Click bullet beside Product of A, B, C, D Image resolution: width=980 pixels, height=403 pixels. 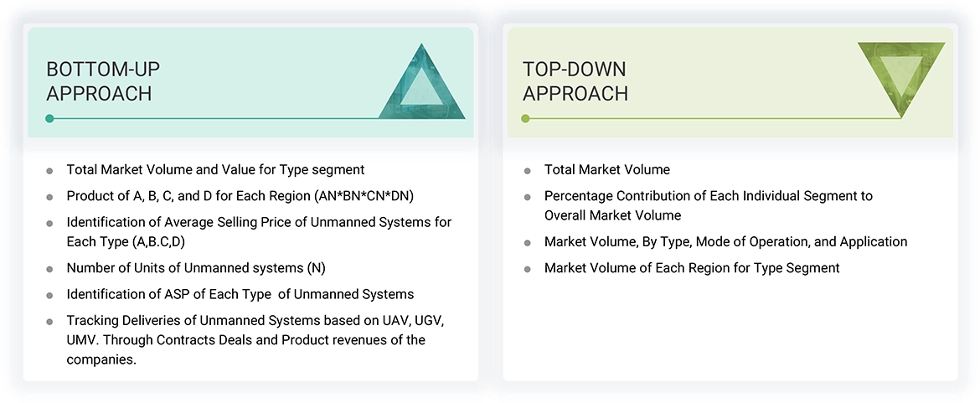(x=50, y=197)
